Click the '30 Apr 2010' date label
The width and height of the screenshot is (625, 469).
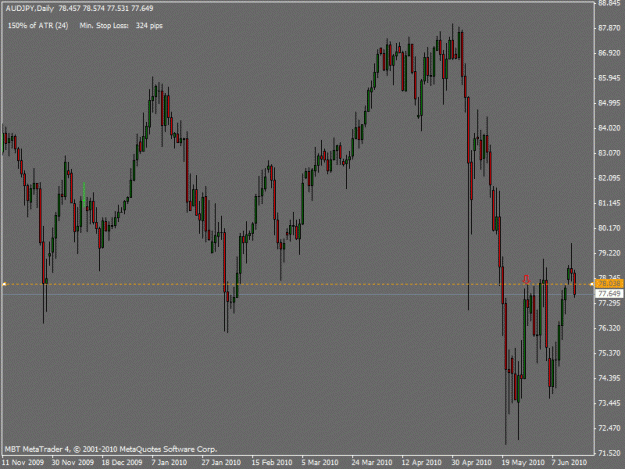point(472,463)
